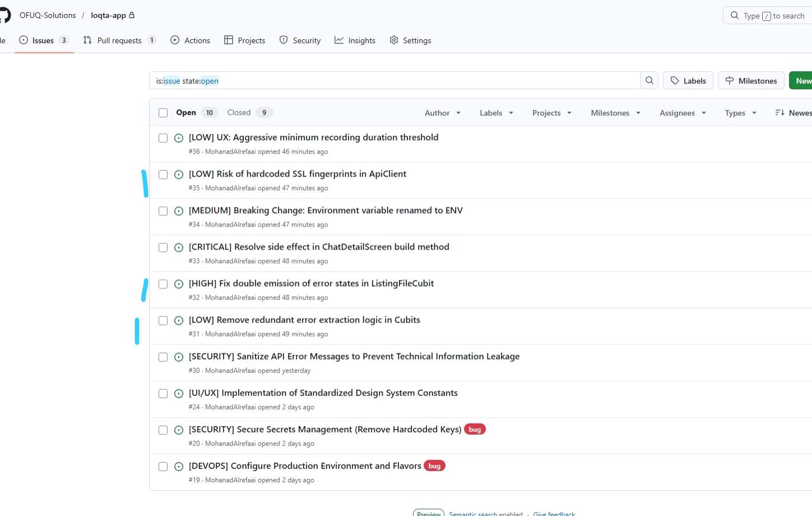Switch to the Pull requests tab
This screenshot has height=516, width=812.
[x=119, y=40]
